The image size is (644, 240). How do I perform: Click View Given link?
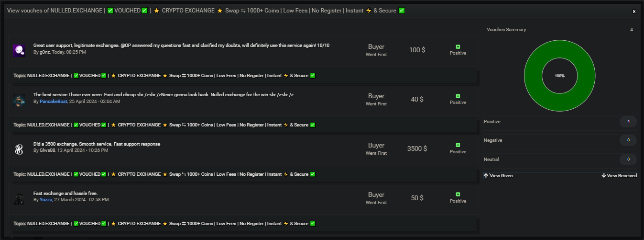(501, 176)
